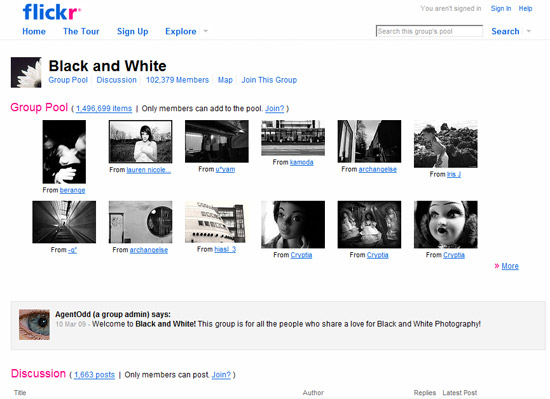Open the Search options dropdown arrow

tap(529, 31)
